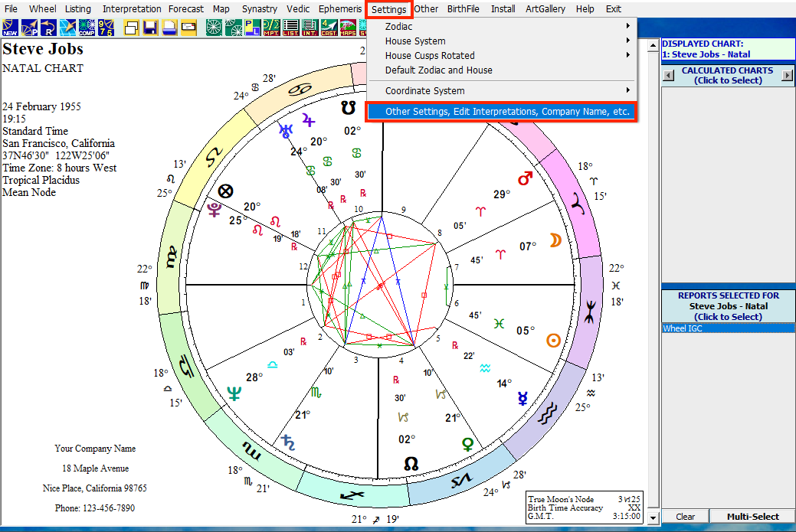Click the MAPS toolbar icon
The height and width of the screenshot is (532, 796).
(x=349, y=28)
